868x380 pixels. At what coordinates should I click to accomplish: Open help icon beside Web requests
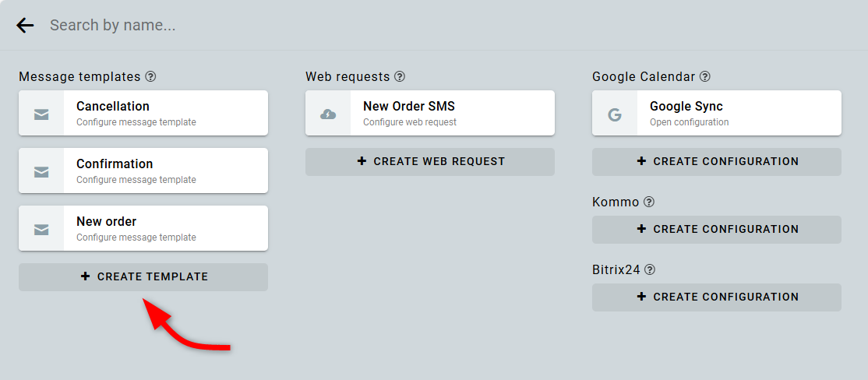point(400,76)
